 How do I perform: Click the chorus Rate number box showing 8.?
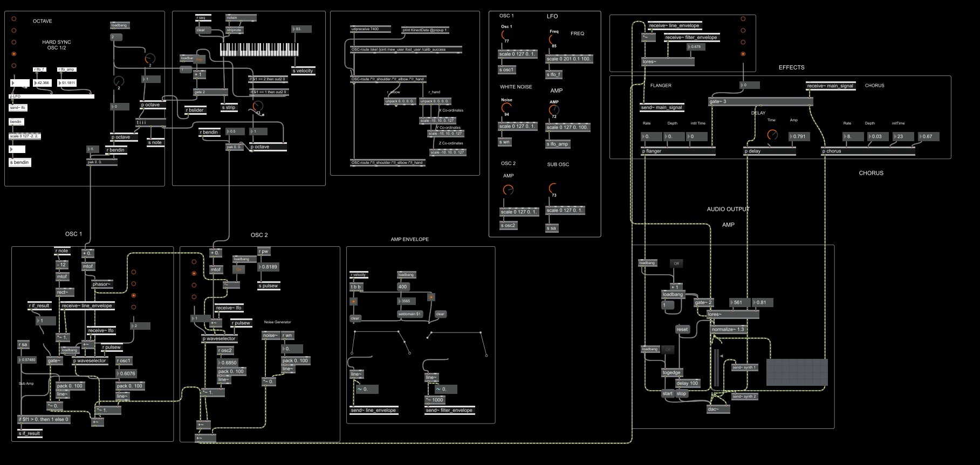click(x=852, y=137)
